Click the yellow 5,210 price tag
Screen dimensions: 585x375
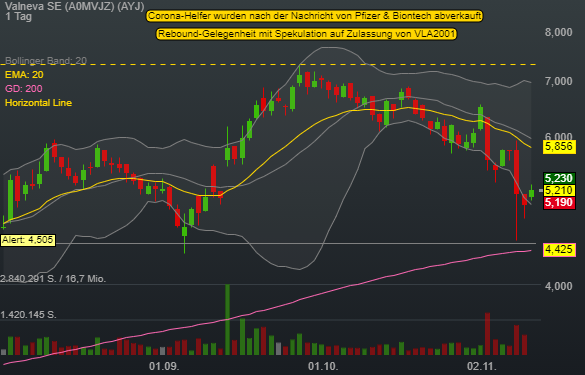[559, 190]
